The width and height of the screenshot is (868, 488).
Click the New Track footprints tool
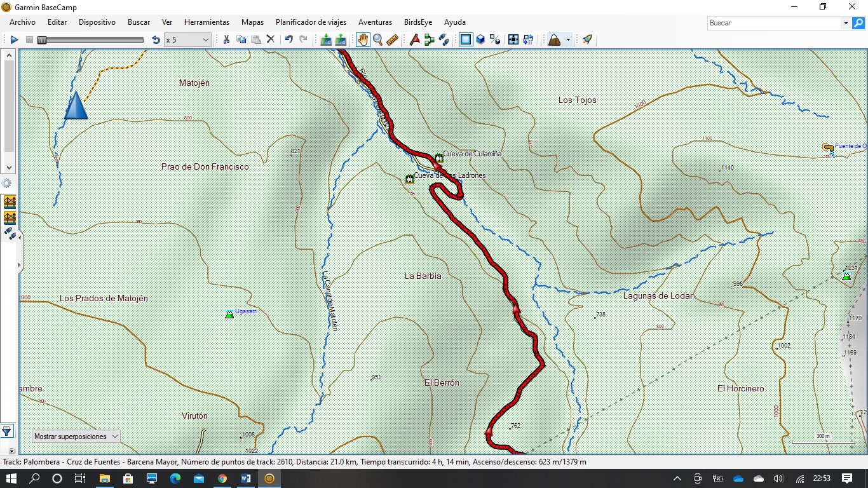tap(444, 40)
